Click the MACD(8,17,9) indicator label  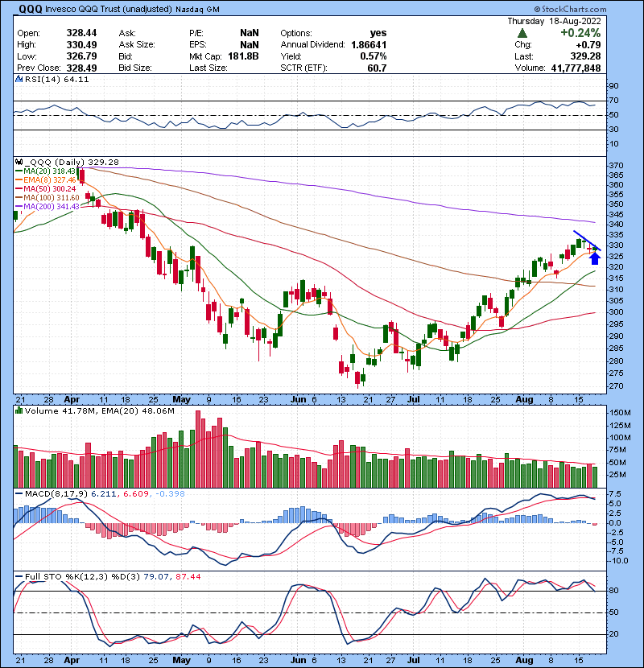tap(56, 494)
